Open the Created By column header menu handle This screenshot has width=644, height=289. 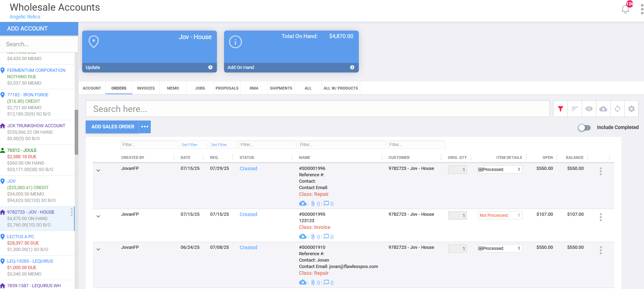point(174,157)
